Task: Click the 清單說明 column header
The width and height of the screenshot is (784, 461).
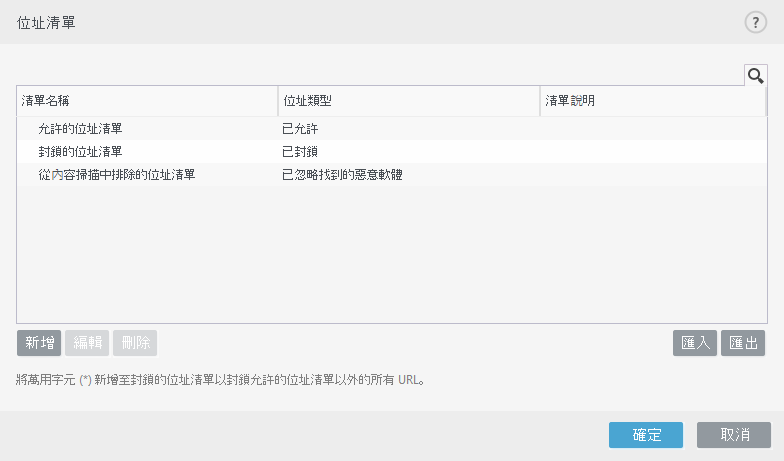Action: pyautogui.click(x=652, y=101)
